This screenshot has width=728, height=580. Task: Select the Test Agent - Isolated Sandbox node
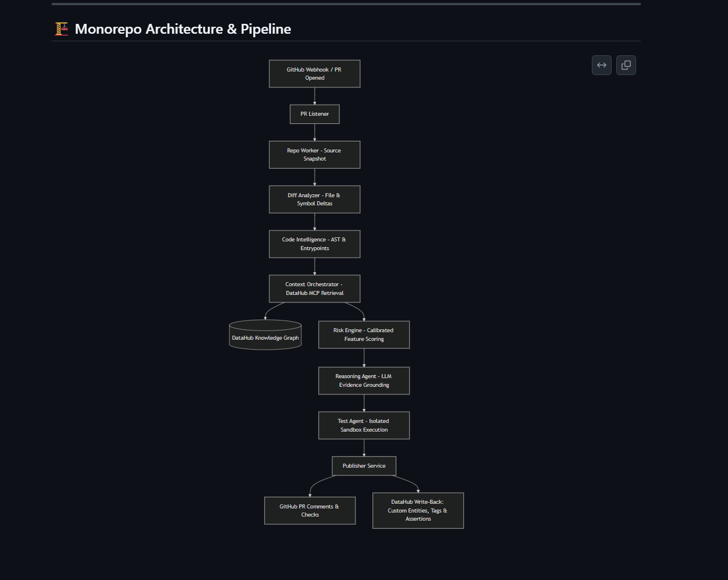pyautogui.click(x=364, y=425)
